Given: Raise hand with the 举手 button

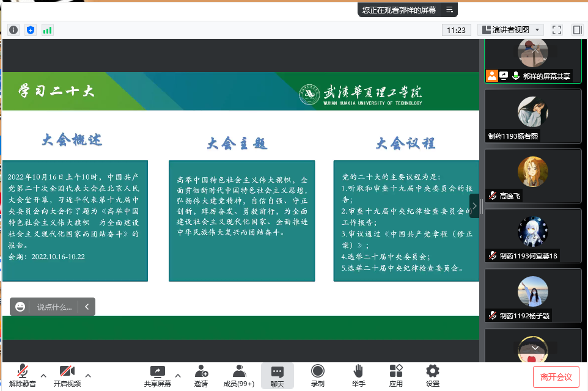Looking at the screenshot, I should pos(358,375).
